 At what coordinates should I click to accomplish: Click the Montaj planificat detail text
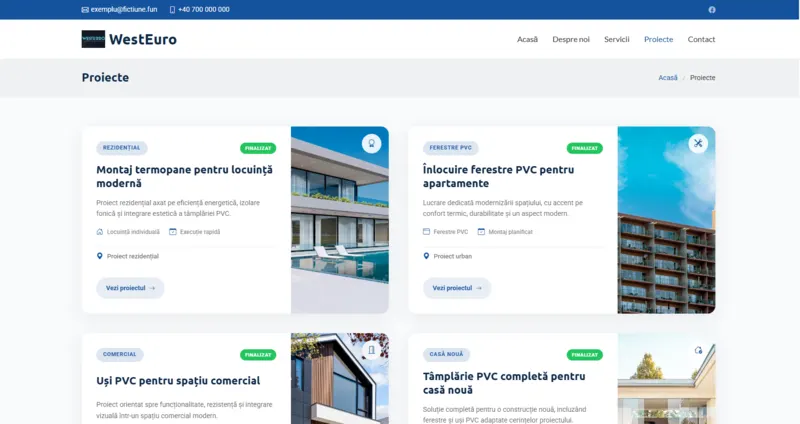pyautogui.click(x=510, y=232)
